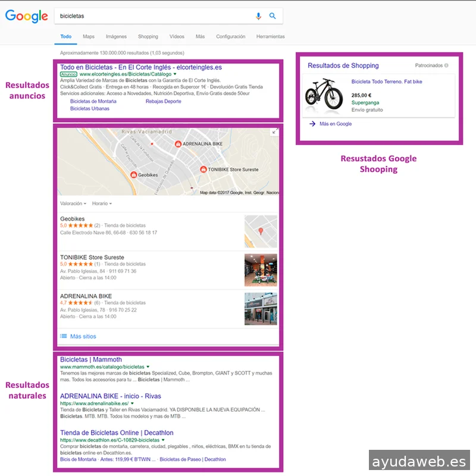Open Bicicletas de Montaña sitelink
The width and height of the screenshot is (476, 476).
pos(93,101)
